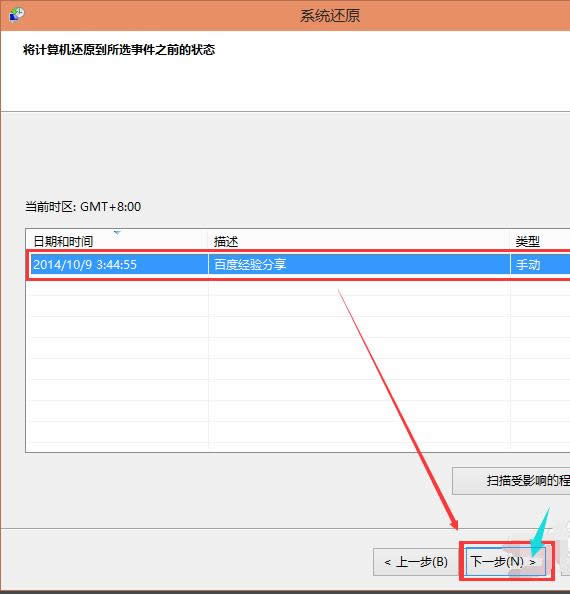Click divider between 描述 and 类型 headers
Screen dimensions: 570x594
coord(510,241)
